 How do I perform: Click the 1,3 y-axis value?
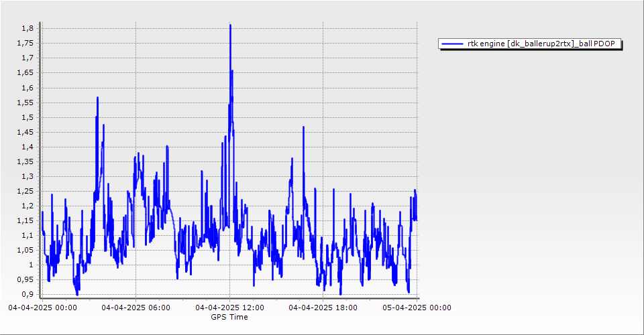[28, 176]
